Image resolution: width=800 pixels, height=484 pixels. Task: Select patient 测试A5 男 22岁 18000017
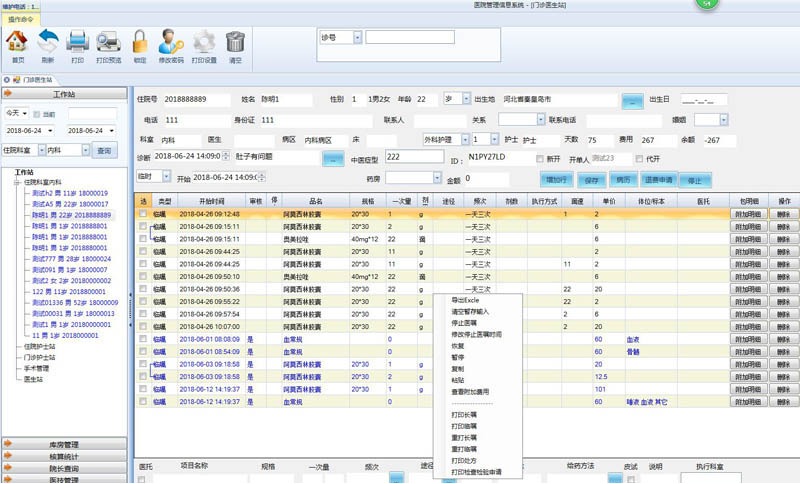tap(70, 204)
